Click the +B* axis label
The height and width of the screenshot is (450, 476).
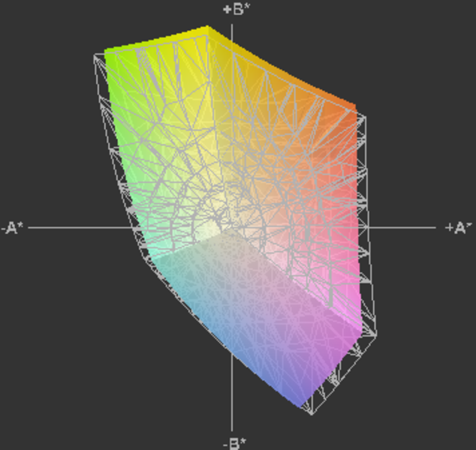[x=236, y=10]
